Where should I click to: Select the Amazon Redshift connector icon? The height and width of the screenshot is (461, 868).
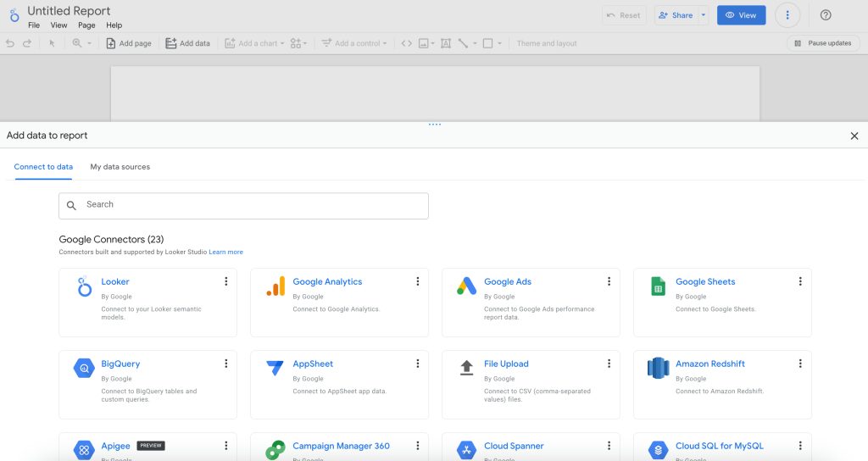658,368
